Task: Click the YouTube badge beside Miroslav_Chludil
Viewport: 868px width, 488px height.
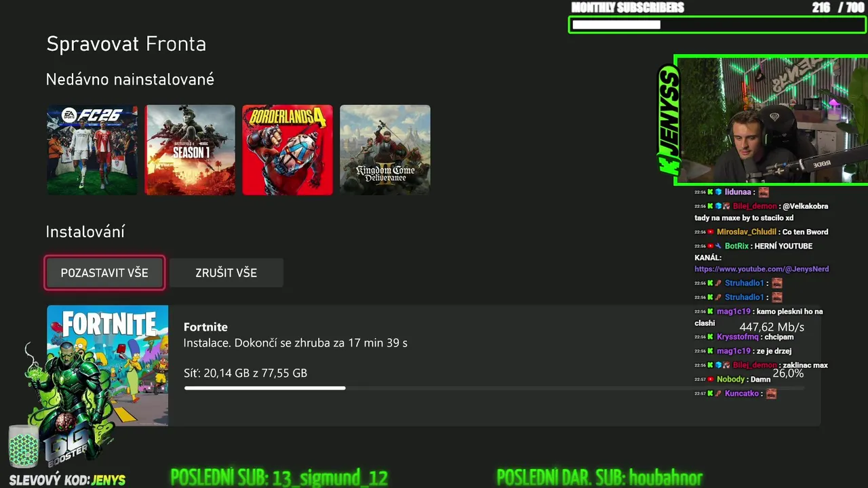Action: click(x=711, y=232)
